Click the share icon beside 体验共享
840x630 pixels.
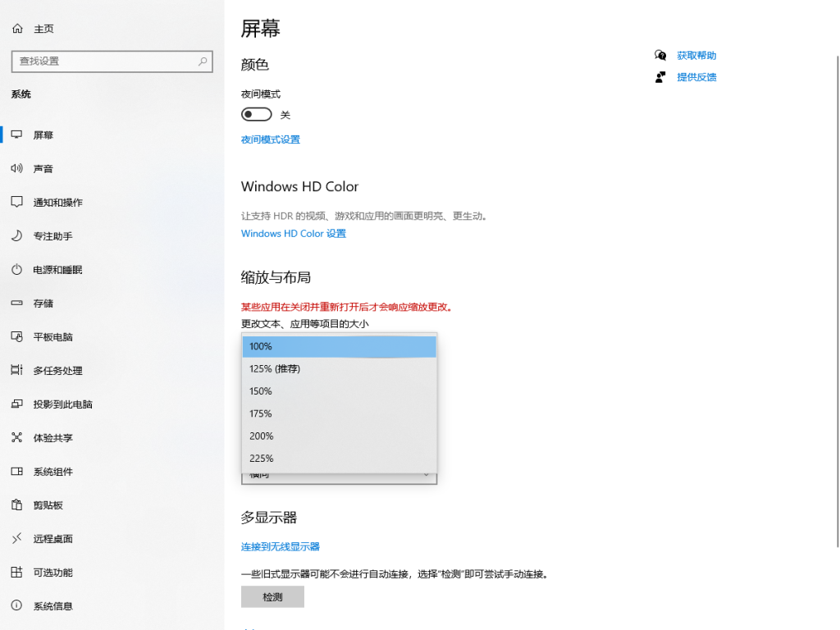pyautogui.click(x=17, y=438)
